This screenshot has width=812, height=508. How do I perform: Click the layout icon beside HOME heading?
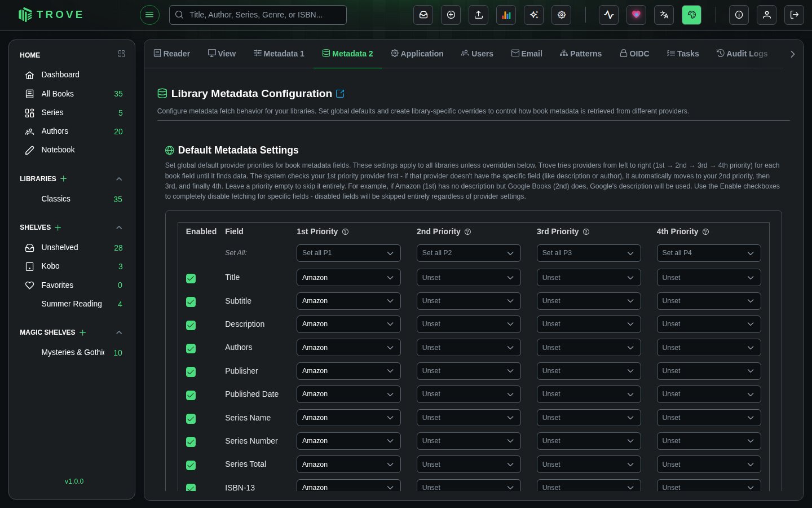pos(121,54)
